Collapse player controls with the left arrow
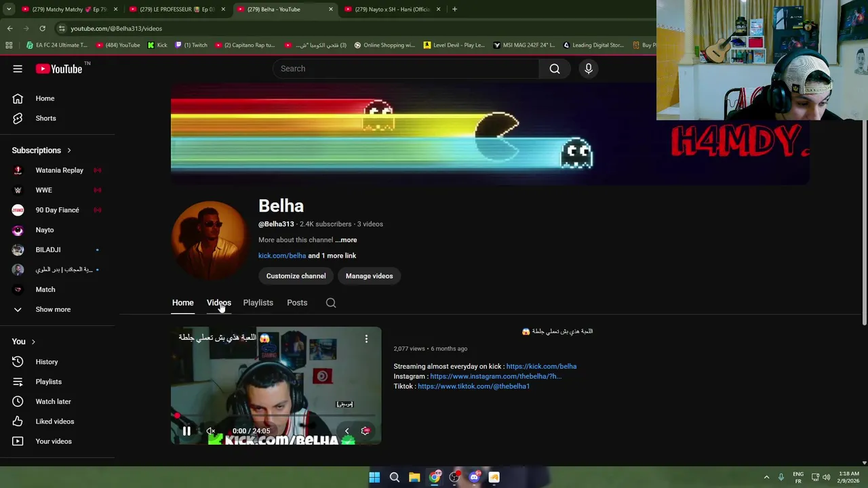The height and width of the screenshot is (488, 868). [347, 431]
